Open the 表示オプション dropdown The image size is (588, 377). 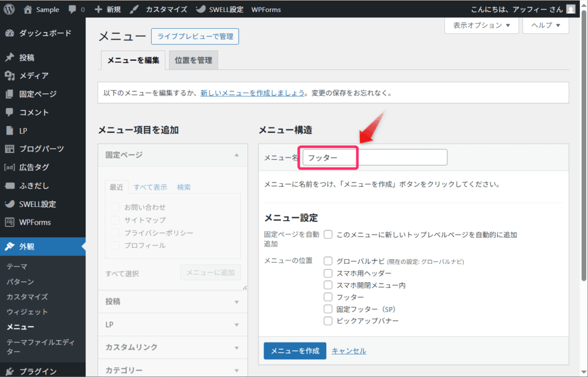point(482,25)
